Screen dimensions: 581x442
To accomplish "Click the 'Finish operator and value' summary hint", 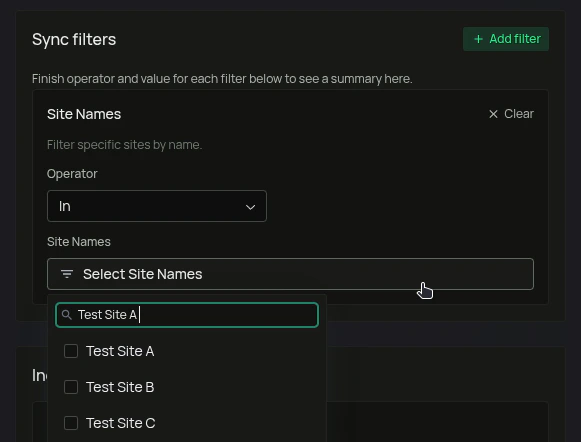I will coord(222,79).
